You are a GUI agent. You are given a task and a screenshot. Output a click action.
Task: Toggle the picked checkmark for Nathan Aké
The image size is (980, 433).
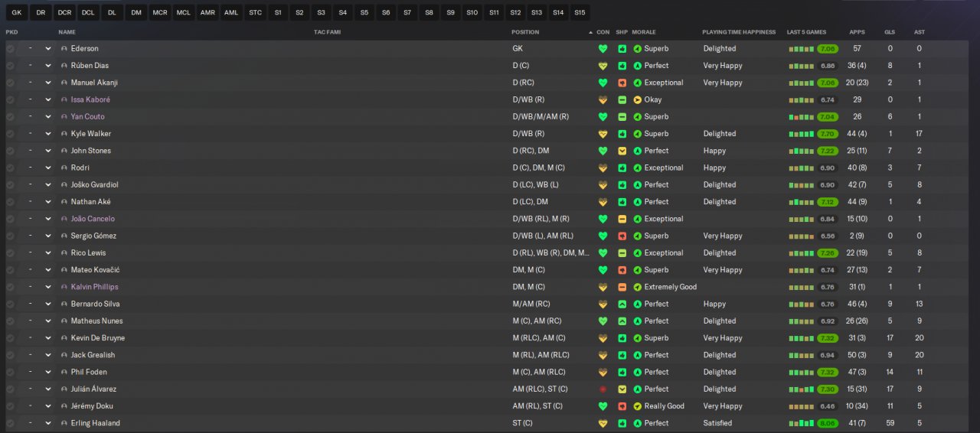[10, 202]
